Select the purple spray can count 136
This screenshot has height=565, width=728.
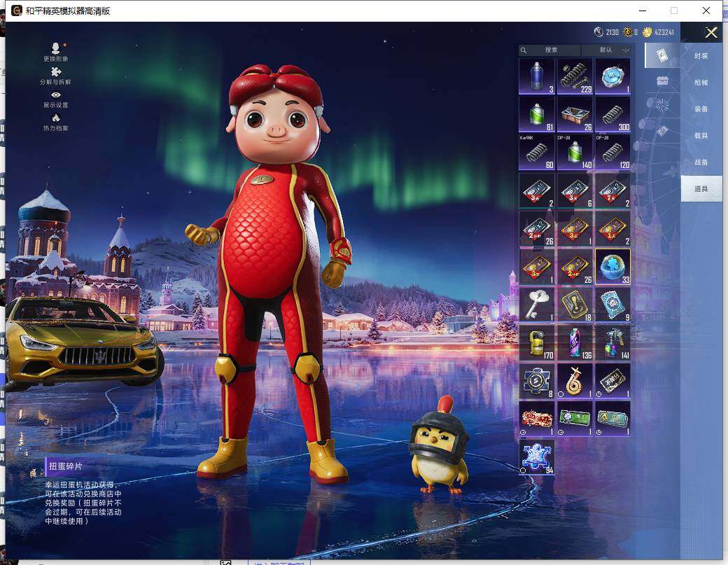(574, 342)
